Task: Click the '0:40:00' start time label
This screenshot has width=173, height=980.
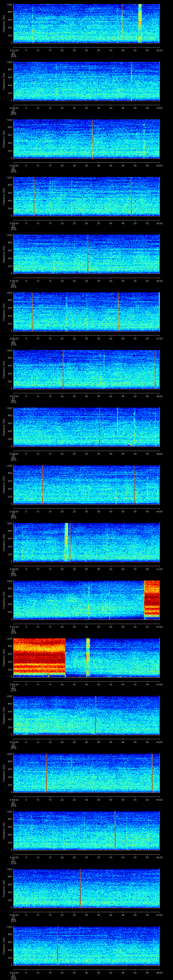Action: click(x=14, y=569)
